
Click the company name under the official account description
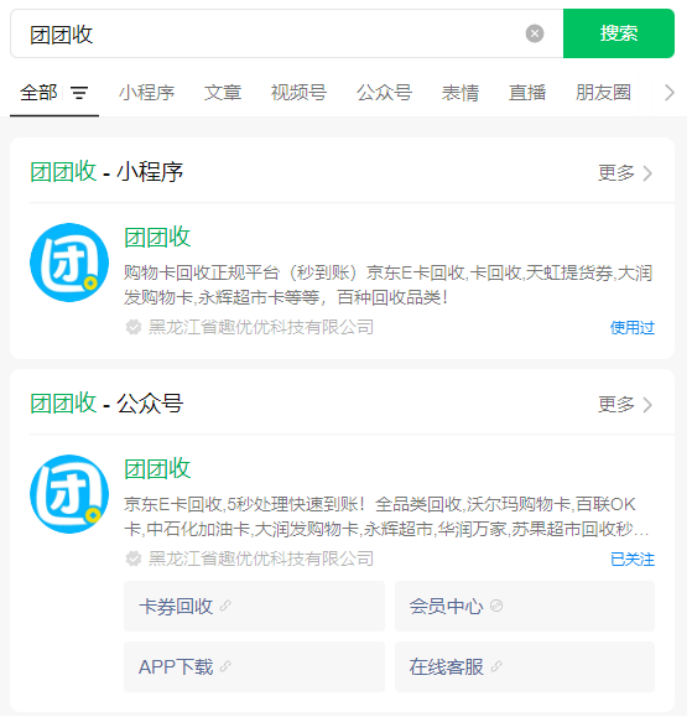[261, 559]
